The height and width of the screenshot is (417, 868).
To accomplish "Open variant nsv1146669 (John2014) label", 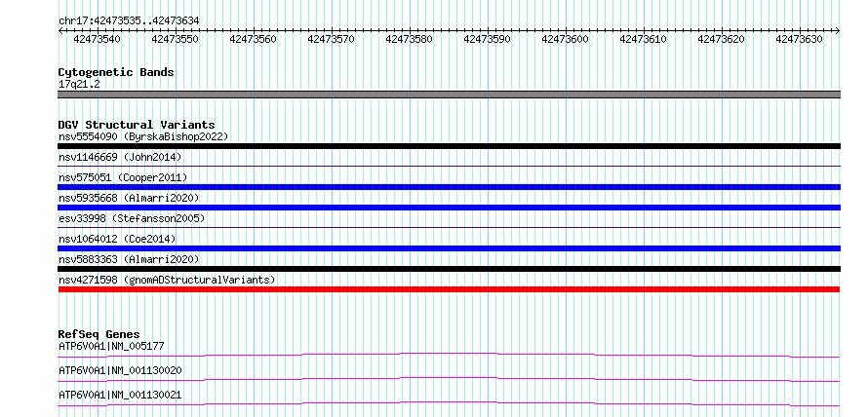I will 120,157.
